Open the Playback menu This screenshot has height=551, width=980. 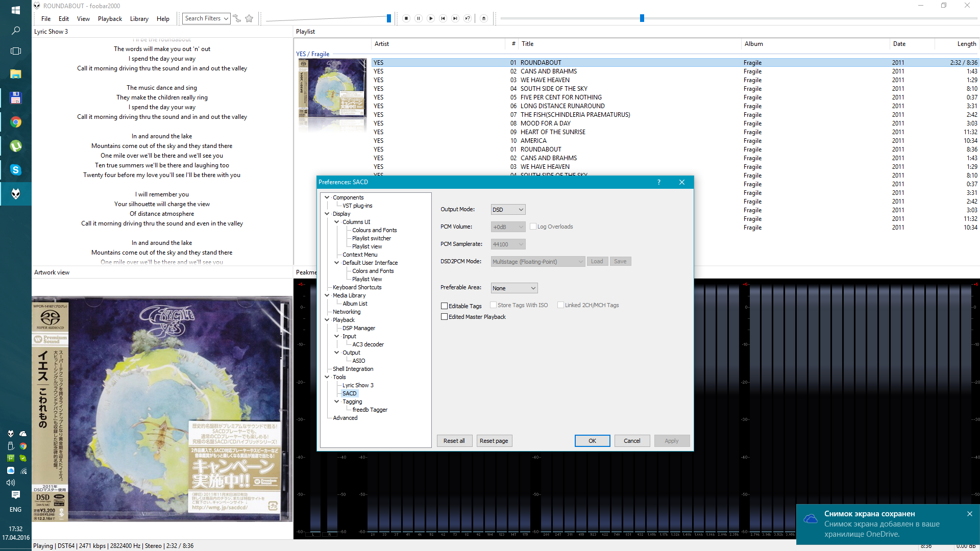[x=110, y=19]
